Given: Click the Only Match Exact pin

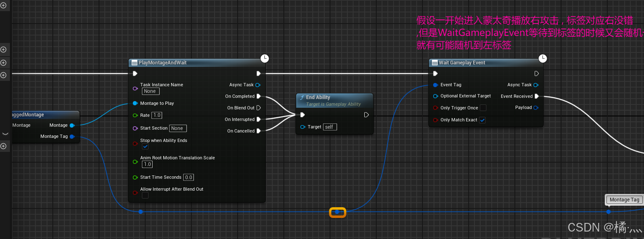Looking at the screenshot, I should (435, 120).
